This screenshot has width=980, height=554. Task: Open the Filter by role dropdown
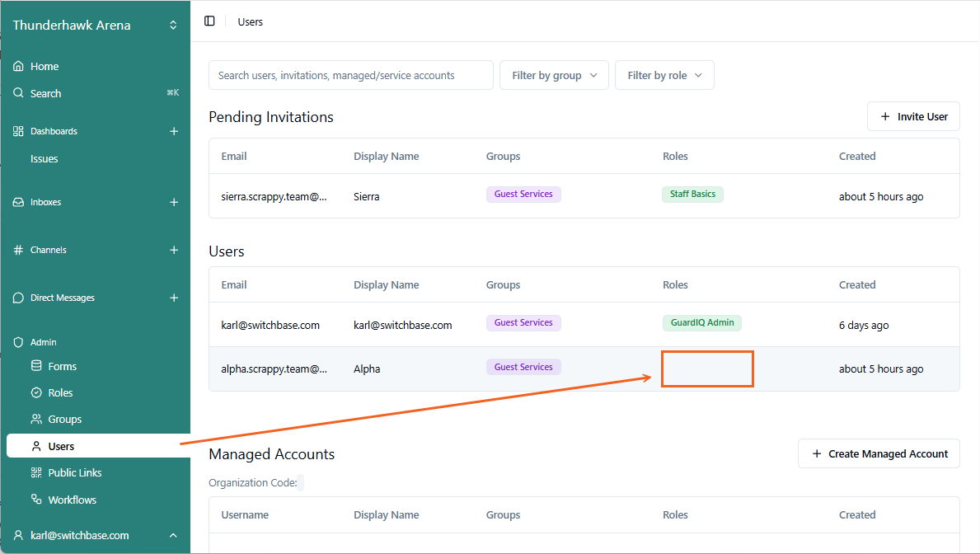coord(664,75)
